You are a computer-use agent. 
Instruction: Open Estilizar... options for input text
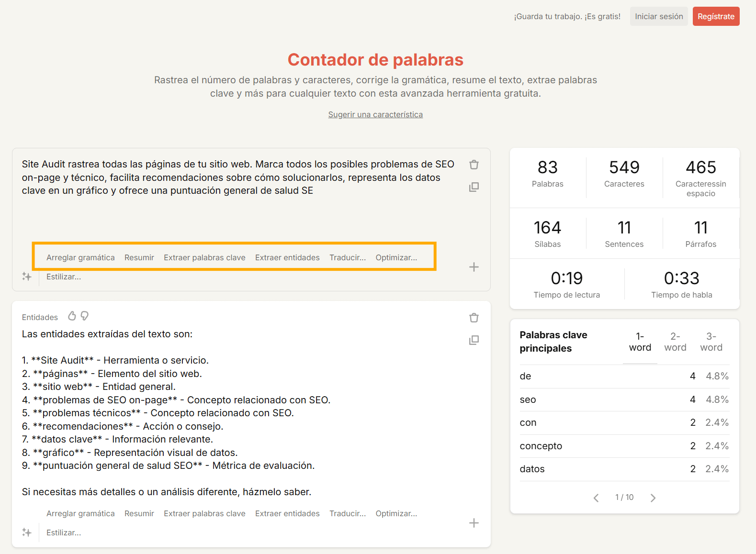click(64, 277)
